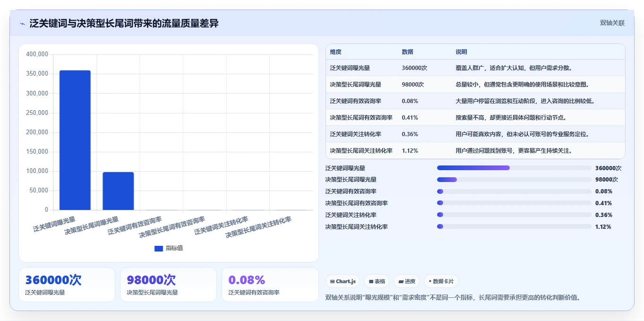Click x-axis label 泛关键词曝光量
Screen dimensions: 644x321
54,224
